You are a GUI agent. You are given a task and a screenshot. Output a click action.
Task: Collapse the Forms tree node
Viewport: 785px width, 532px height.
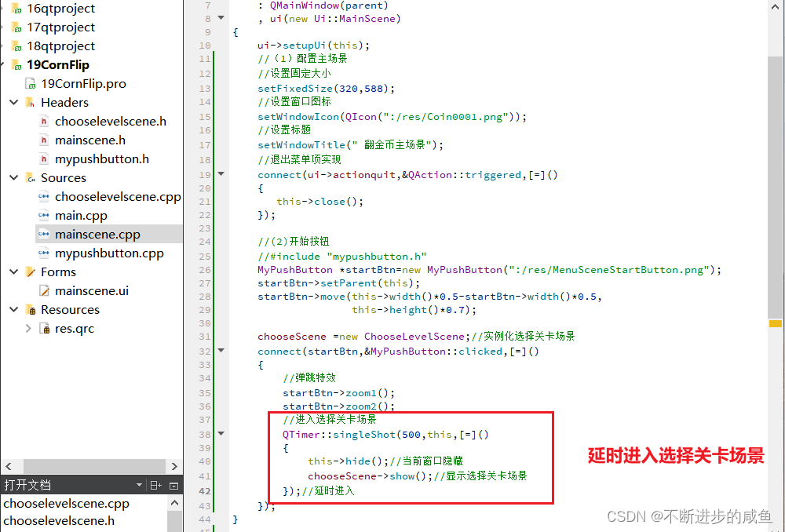click(14, 271)
